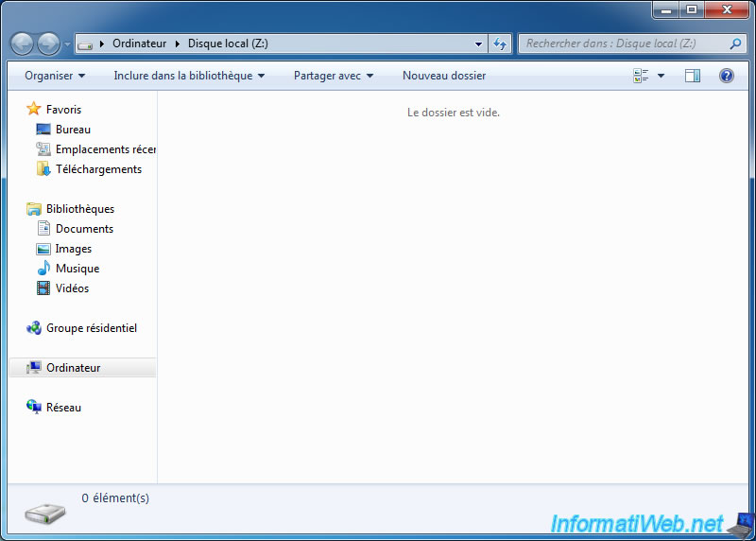Click the Réseau network icon
The height and width of the screenshot is (541, 756).
pyautogui.click(x=34, y=407)
